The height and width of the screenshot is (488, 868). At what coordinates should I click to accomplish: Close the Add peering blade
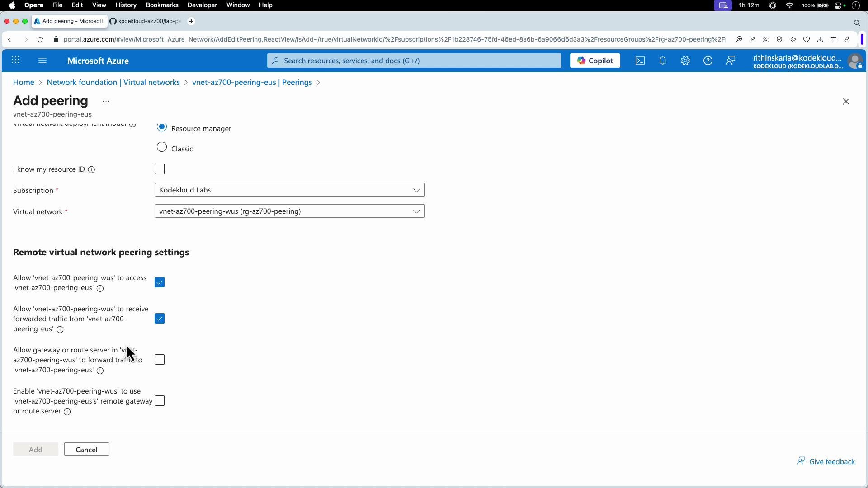pos(846,102)
